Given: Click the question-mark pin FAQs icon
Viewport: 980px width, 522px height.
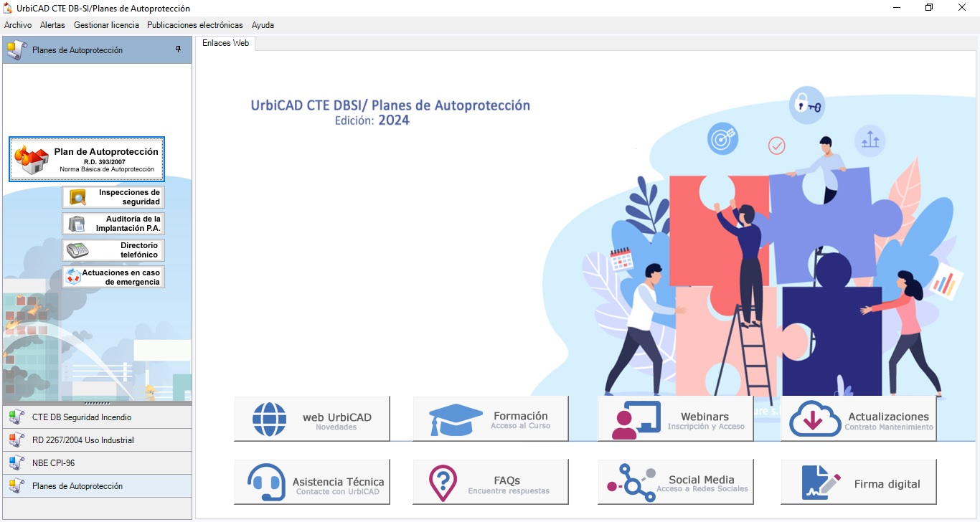Looking at the screenshot, I should [443, 483].
